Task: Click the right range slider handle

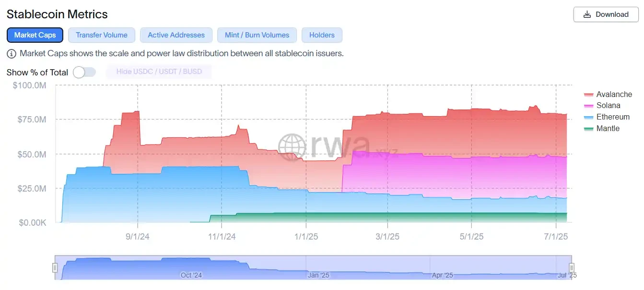Action: click(571, 267)
